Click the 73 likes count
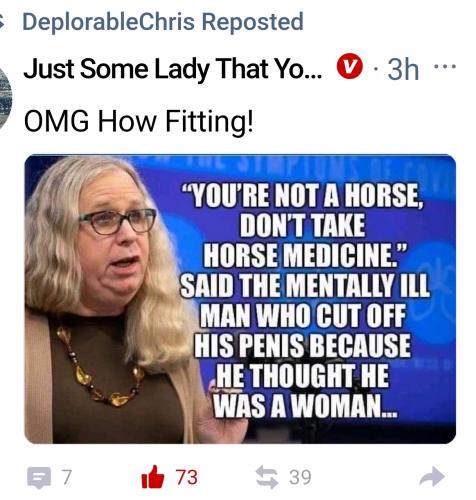This screenshot has height=500, width=476. tap(187, 477)
